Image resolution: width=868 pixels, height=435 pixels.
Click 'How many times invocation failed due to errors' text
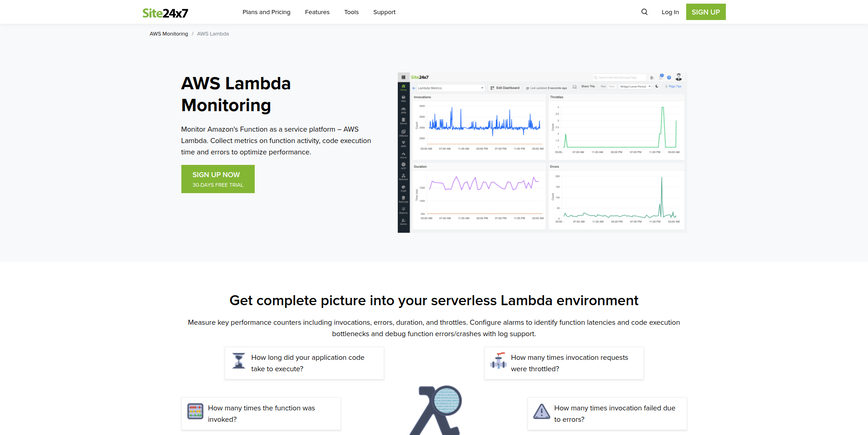click(x=614, y=413)
